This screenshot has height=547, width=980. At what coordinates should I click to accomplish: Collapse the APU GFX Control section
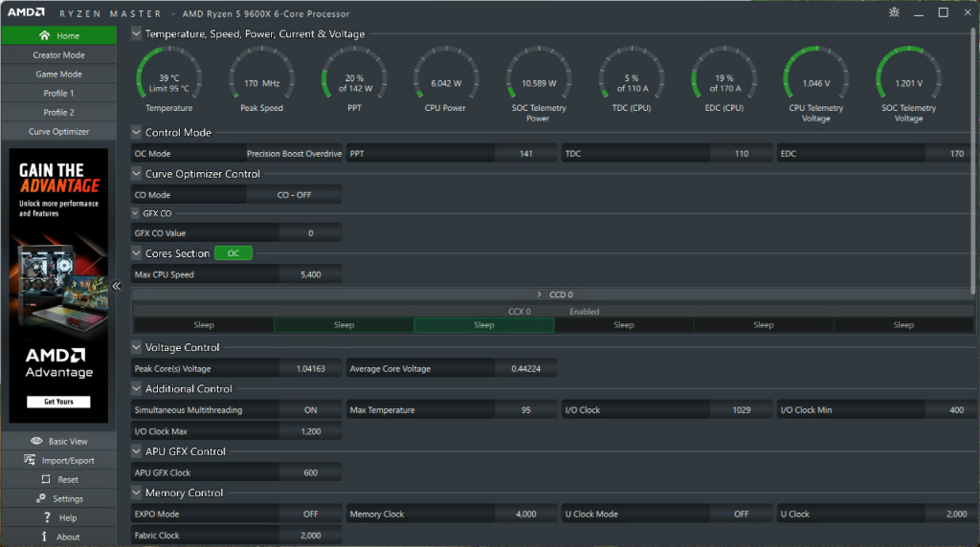point(136,450)
